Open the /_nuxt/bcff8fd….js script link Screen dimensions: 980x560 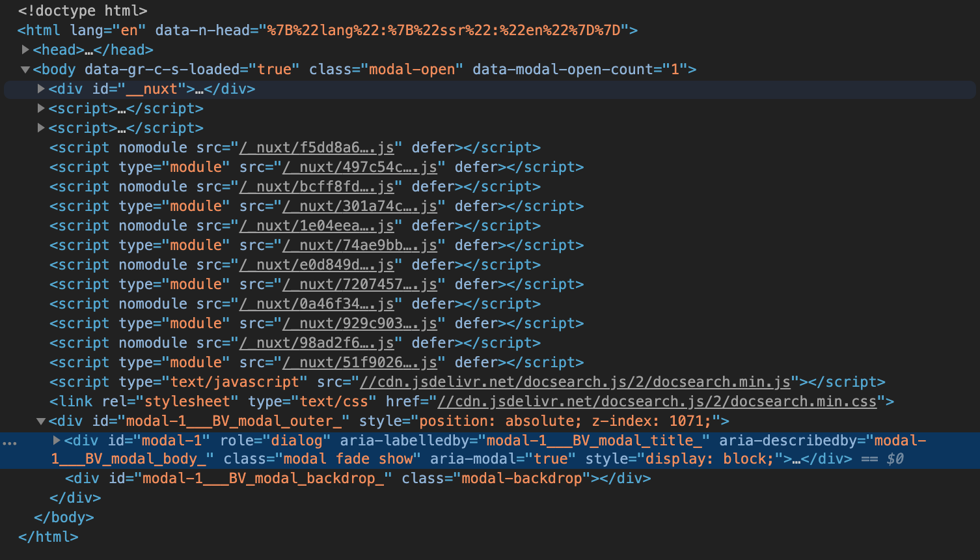[317, 187]
